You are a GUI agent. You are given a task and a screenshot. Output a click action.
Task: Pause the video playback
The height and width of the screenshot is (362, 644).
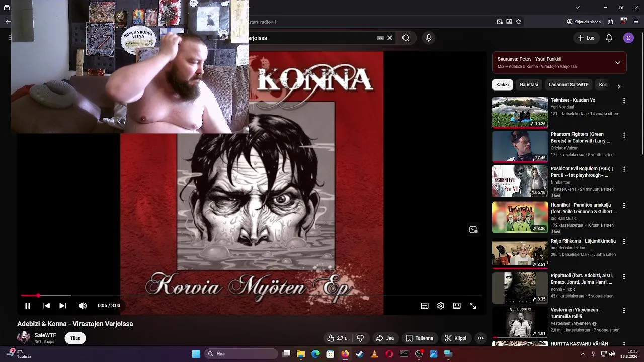[x=28, y=306]
